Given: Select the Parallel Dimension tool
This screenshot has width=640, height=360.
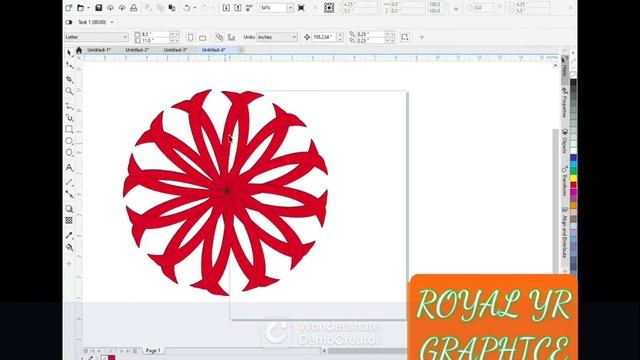Looking at the screenshot, I should coord(69,182).
